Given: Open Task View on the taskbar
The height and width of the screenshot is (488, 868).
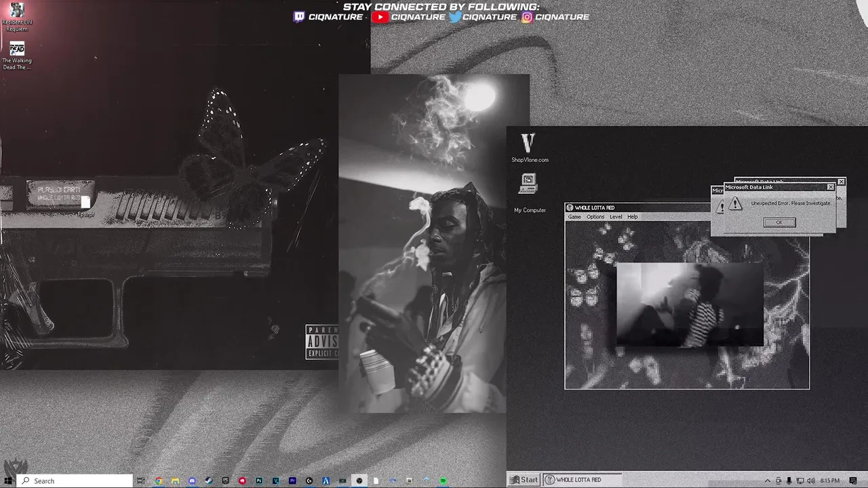Looking at the screenshot, I should click(141, 481).
